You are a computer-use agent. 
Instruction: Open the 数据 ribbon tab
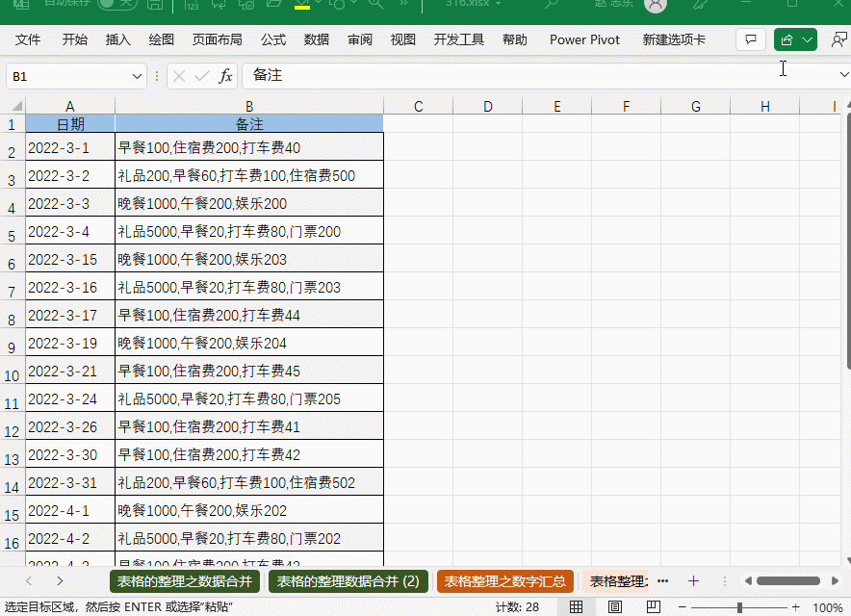pyautogui.click(x=316, y=39)
